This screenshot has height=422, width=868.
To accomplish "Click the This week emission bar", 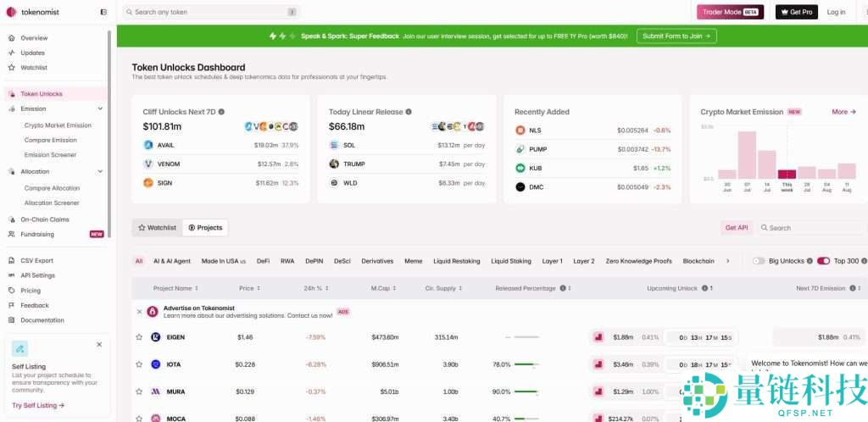I will coord(787,174).
